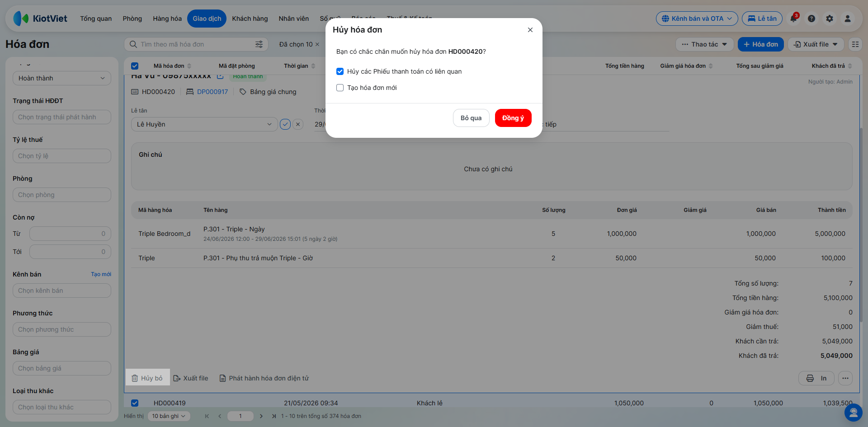
Task: Open Hàng hóa menu
Action: tap(167, 19)
